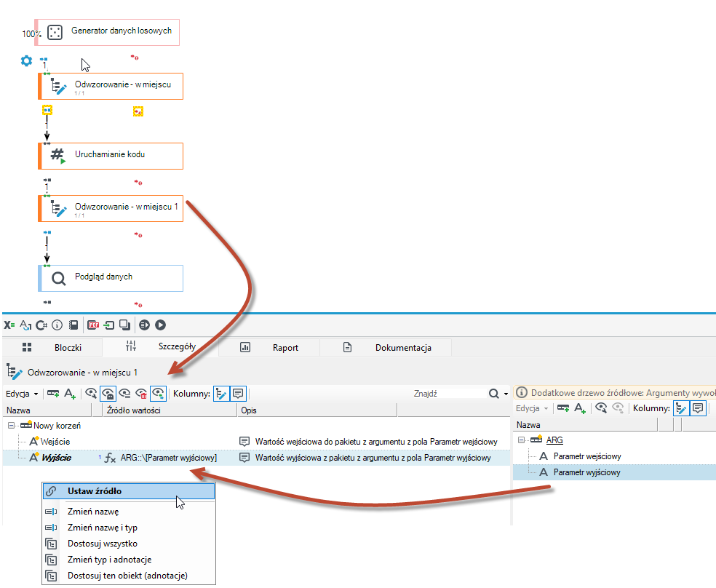The image size is (716, 588).
Task: Open the right panel Edycja dropdown
Action: (x=532, y=408)
